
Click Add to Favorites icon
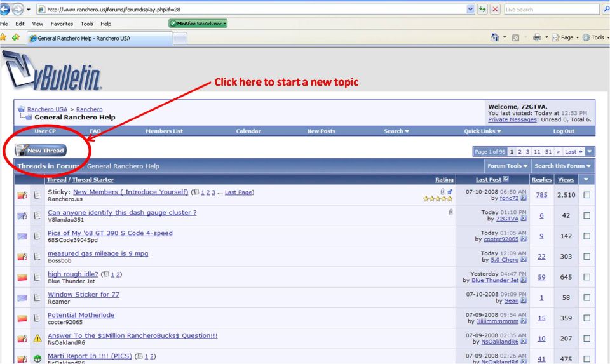coord(15,37)
